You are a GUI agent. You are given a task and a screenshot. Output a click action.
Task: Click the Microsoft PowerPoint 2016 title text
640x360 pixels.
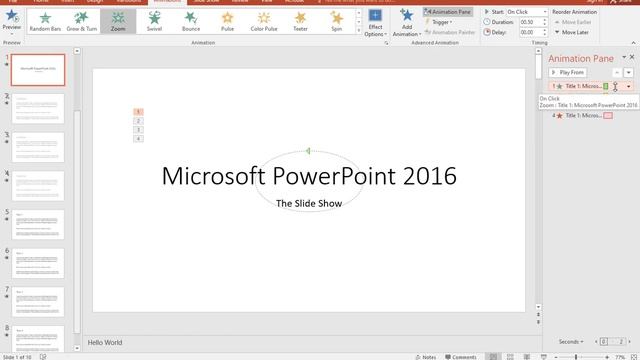pos(309,176)
